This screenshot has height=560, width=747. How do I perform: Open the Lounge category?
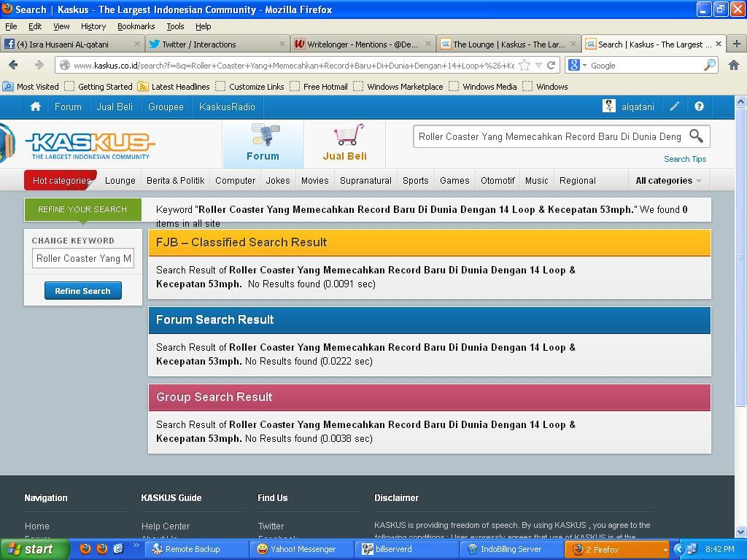pyautogui.click(x=120, y=181)
